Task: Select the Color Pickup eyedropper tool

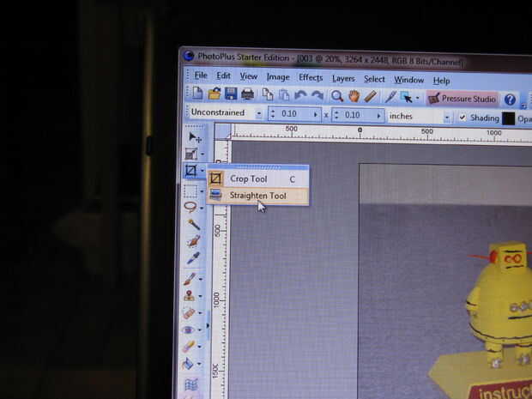Action: pos(193,258)
